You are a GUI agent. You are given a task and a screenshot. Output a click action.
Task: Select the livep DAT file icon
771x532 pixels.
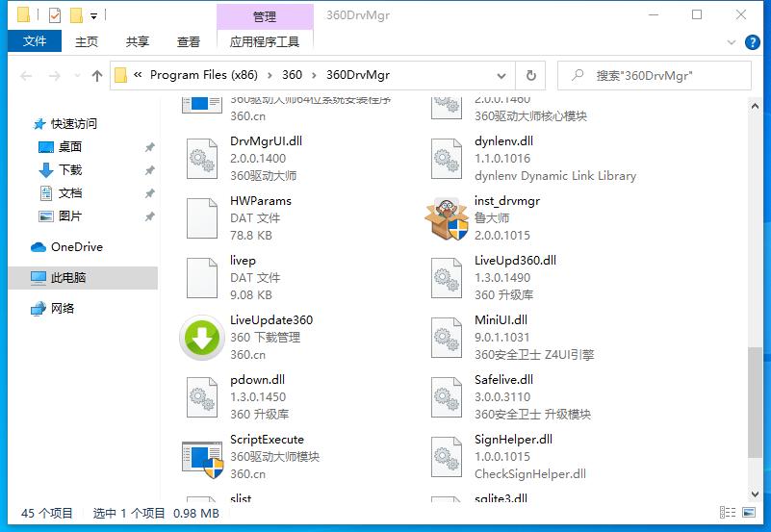[201, 278]
